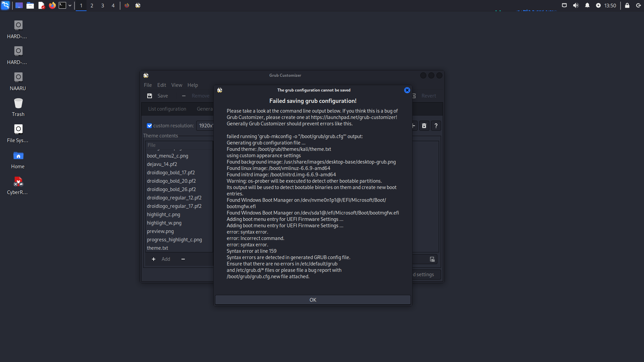This screenshot has width=644, height=362.
Task: Click the Add file button
Action: pyautogui.click(x=161, y=259)
